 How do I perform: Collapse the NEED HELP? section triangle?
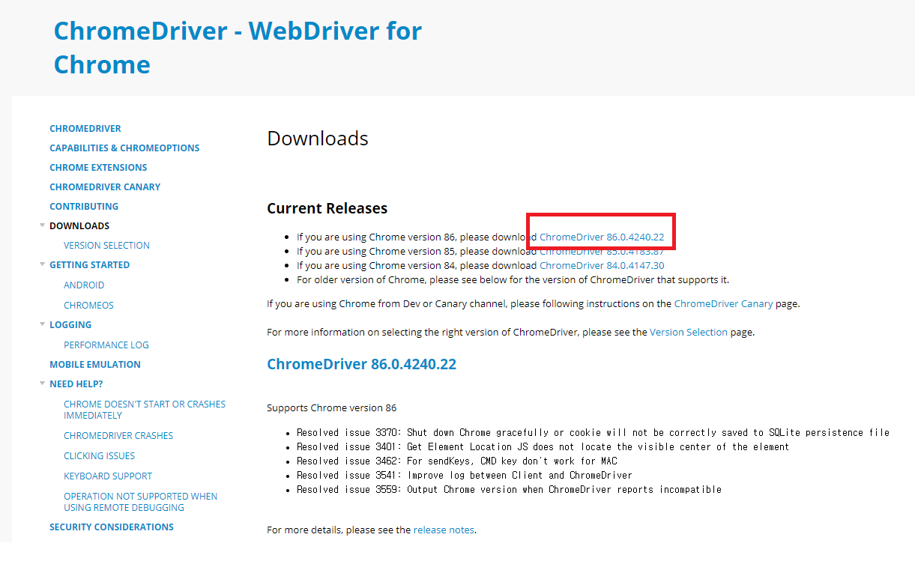point(42,383)
